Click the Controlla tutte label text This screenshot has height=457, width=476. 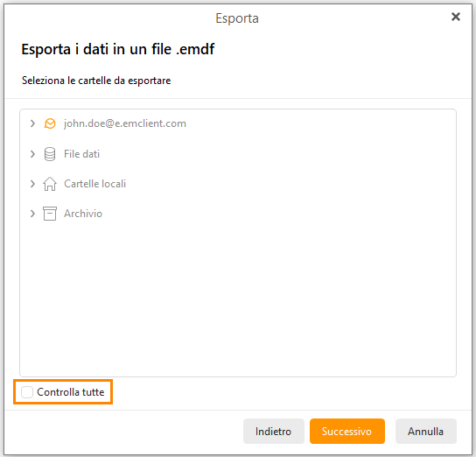click(x=71, y=392)
